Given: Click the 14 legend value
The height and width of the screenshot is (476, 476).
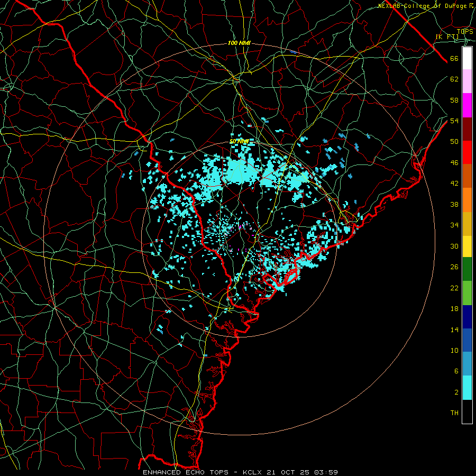Looking at the screenshot, I should pos(454,329).
